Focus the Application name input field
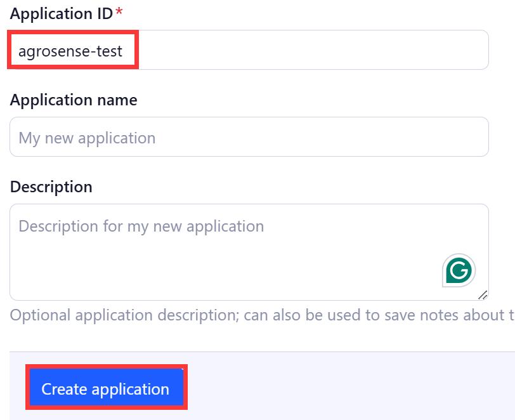 coord(249,136)
